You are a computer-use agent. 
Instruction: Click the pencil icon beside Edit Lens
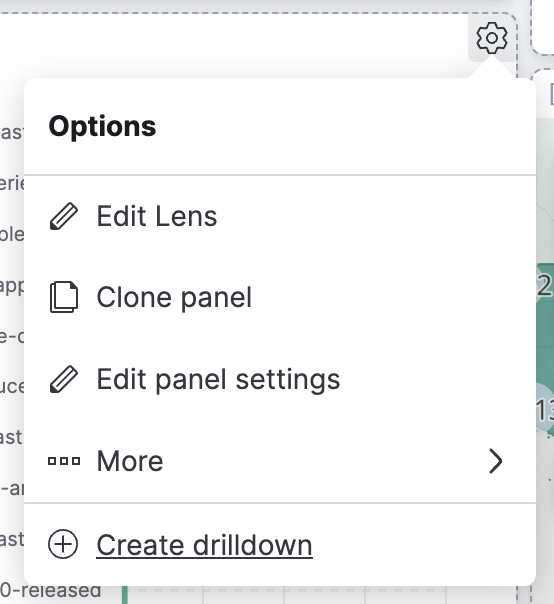tap(64, 216)
